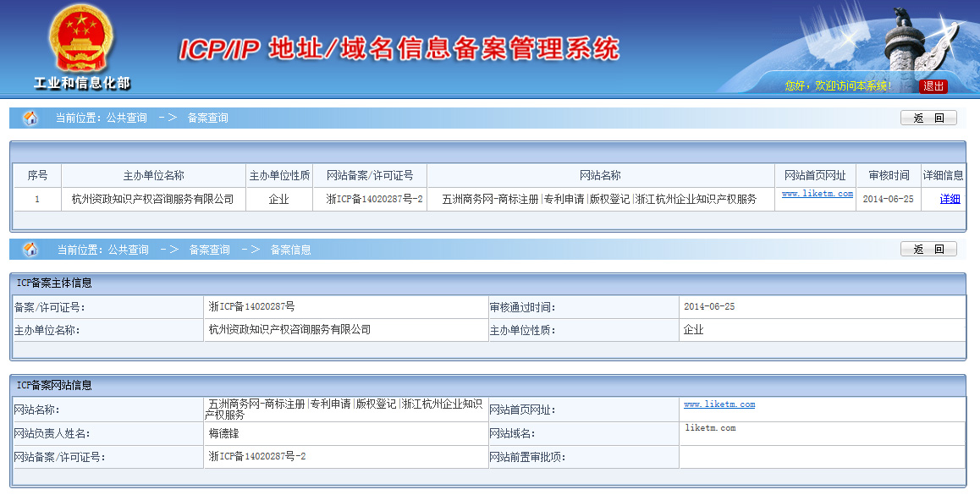Click top 返回 button beside 备案查询 breadcrumb
Screen dimensions: 980x495
tap(928, 118)
